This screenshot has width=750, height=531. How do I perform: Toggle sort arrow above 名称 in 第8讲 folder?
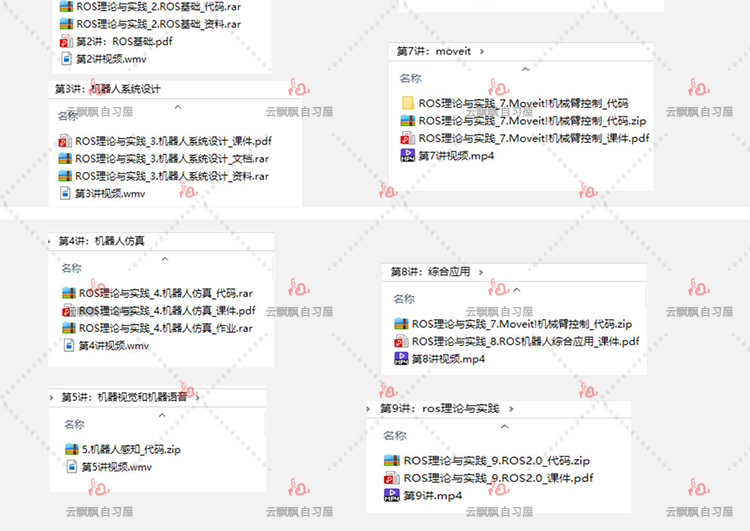click(x=517, y=290)
